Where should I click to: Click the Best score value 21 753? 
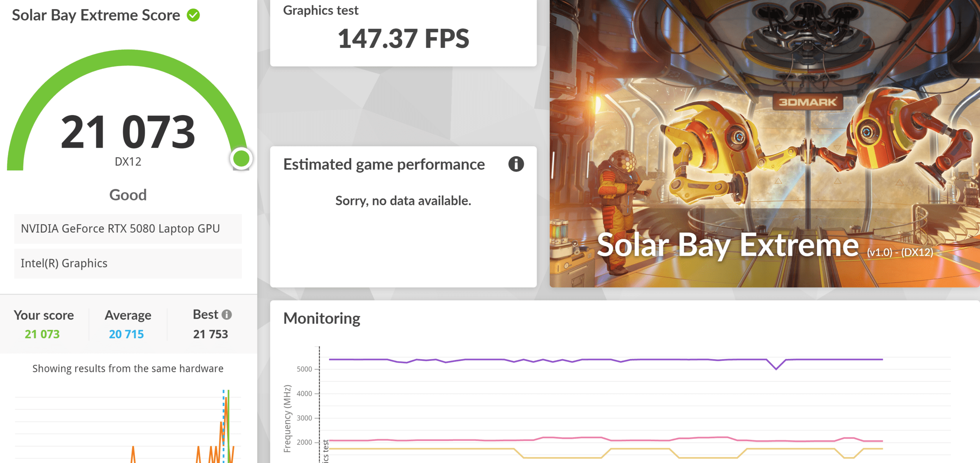point(211,334)
